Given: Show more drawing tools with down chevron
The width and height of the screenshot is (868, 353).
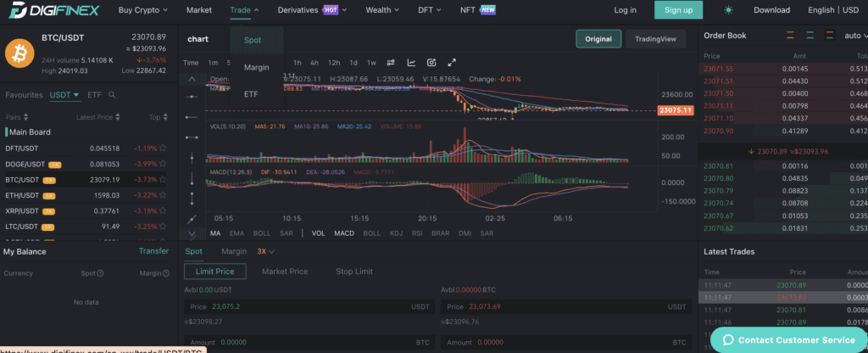Looking at the screenshot, I should (192, 234).
